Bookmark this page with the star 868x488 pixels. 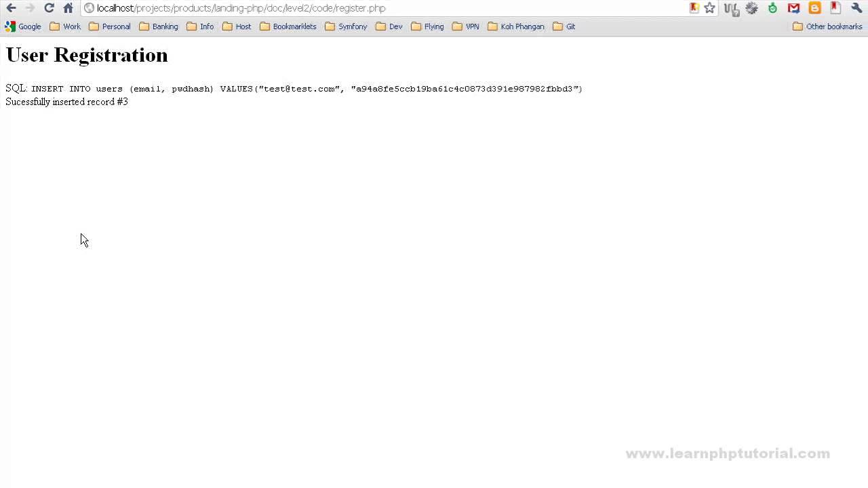point(710,8)
